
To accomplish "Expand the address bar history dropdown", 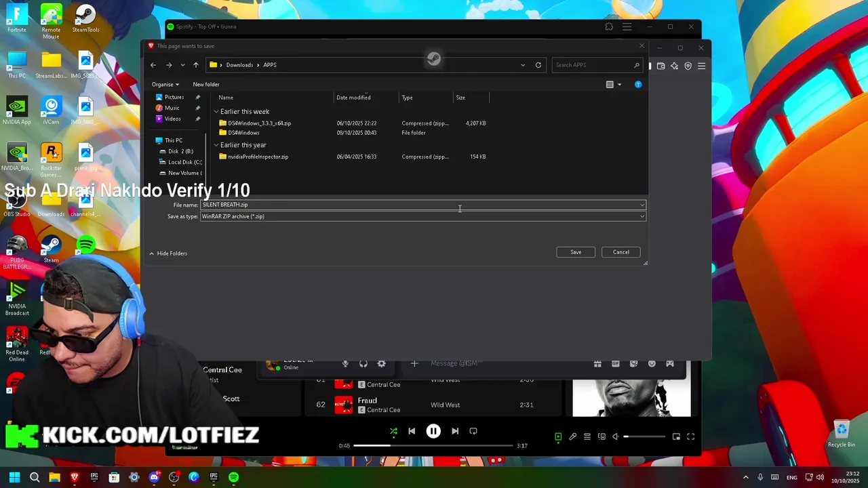I will (523, 65).
